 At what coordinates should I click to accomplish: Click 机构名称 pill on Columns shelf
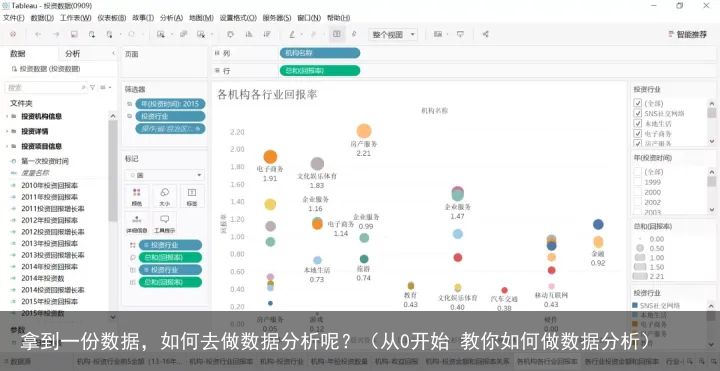pyautogui.click(x=320, y=53)
